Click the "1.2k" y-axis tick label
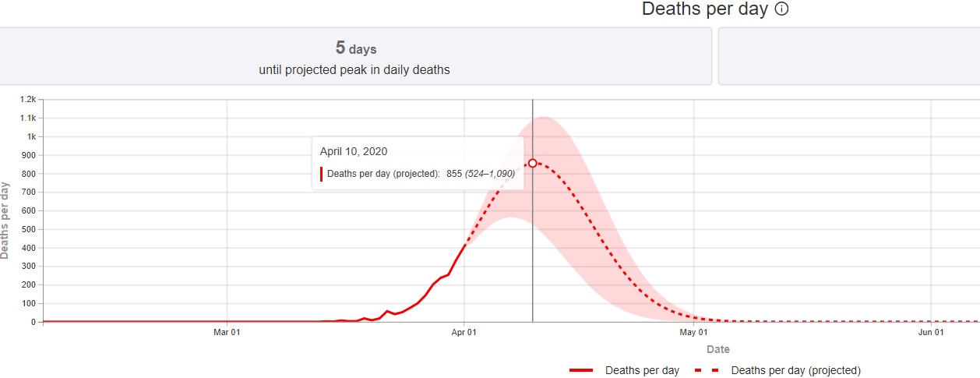The height and width of the screenshot is (378, 980). pyautogui.click(x=28, y=100)
